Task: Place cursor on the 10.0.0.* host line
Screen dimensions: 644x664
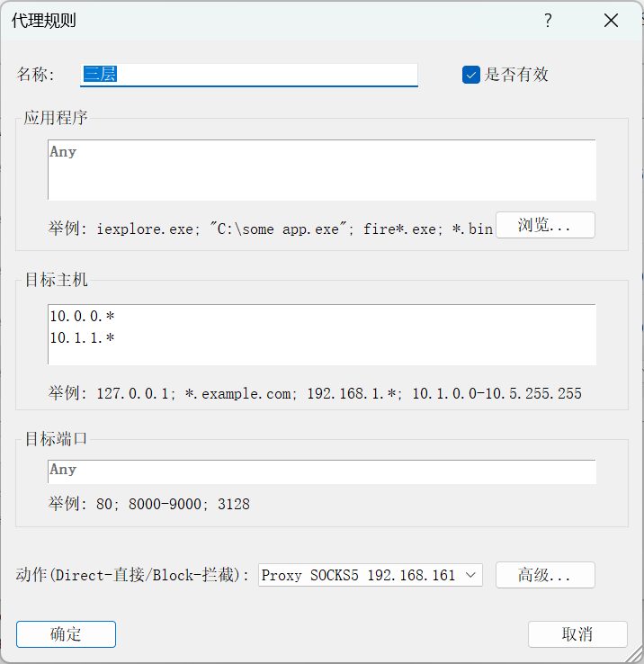Action: (x=82, y=316)
